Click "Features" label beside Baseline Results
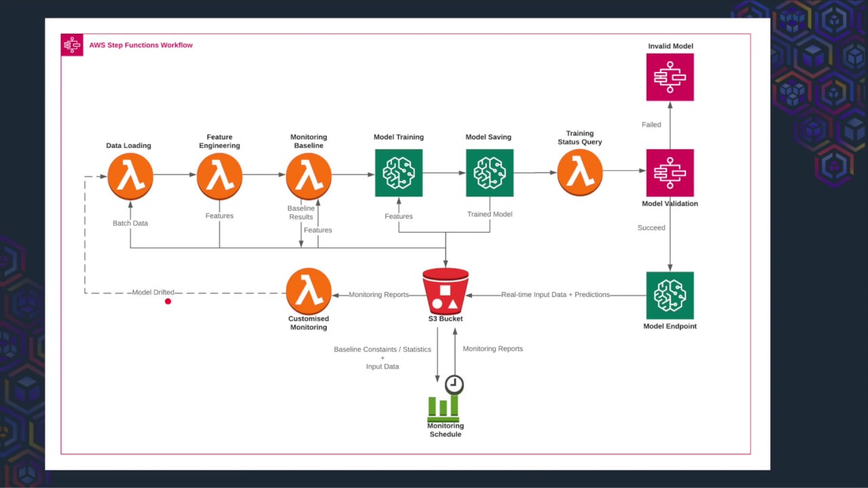This screenshot has width=868, height=488. coord(318,230)
